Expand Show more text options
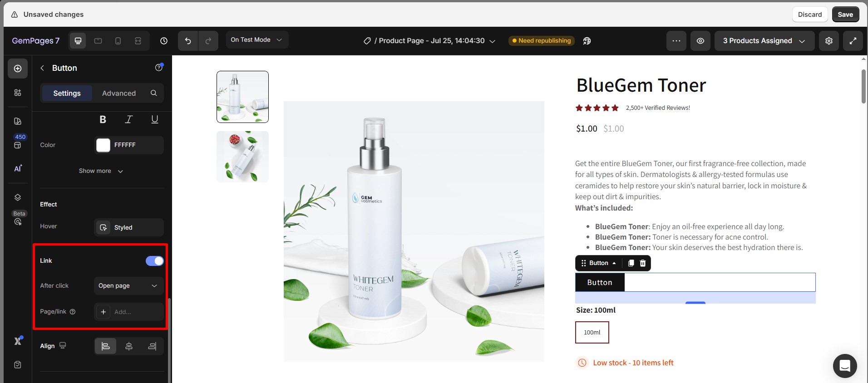Screen dimensions: 868x383 click(x=101, y=171)
